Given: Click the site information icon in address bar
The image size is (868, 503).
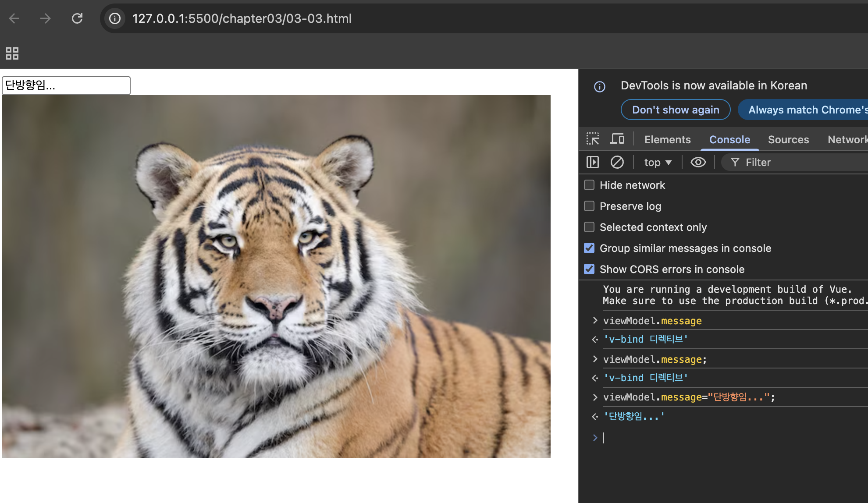Looking at the screenshot, I should pos(115,18).
